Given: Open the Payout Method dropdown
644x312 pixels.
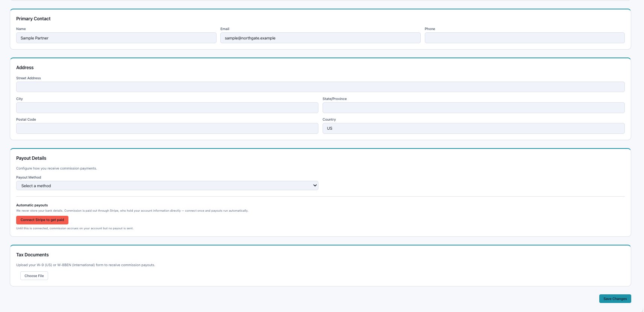Looking at the screenshot, I should coord(167,186).
